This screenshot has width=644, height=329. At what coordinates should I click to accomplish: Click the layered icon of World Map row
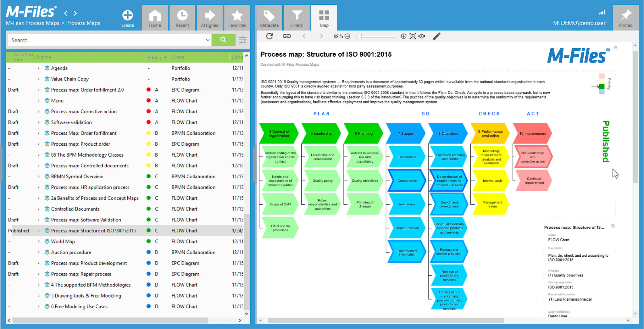pos(47,242)
